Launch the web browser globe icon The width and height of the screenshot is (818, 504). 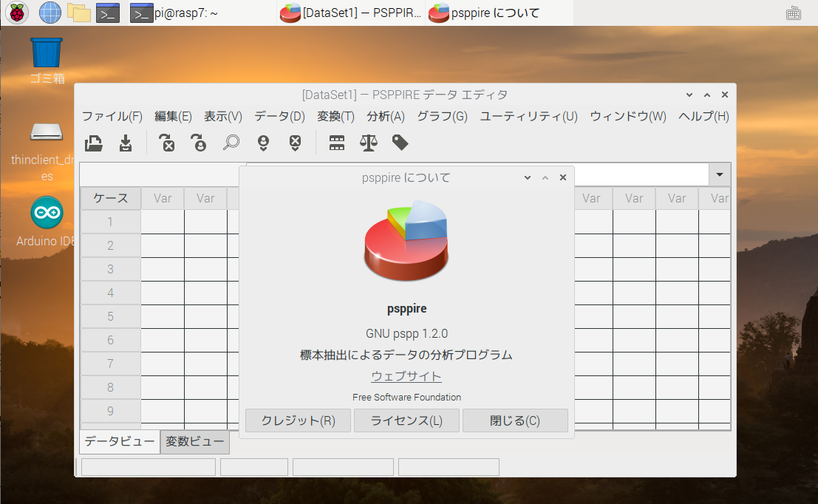point(50,13)
